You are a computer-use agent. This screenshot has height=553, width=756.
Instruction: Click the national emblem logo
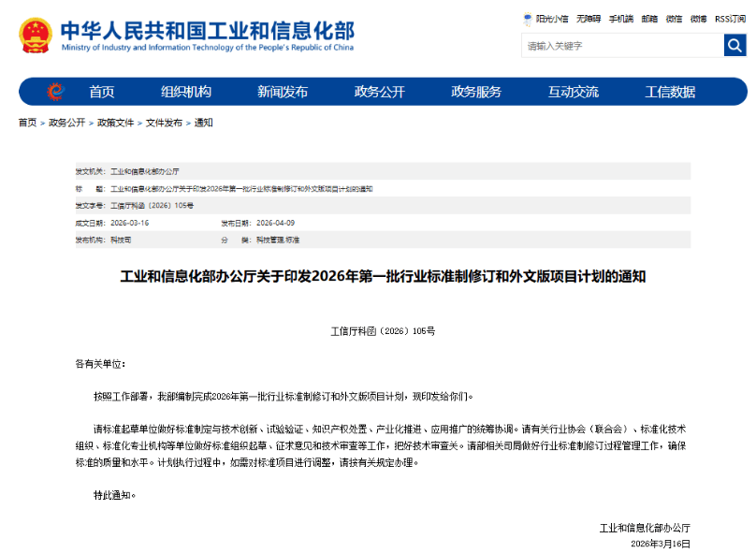(x=35, y=35)
